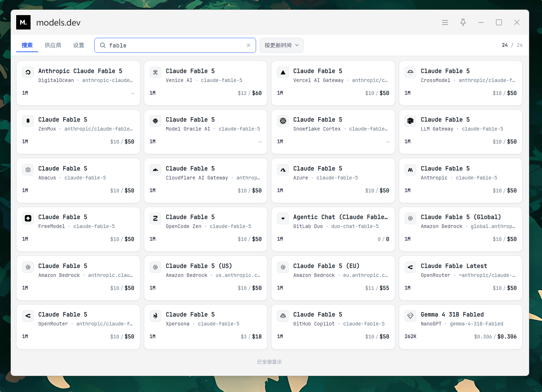Click the gemma-4-31B-Fabled model ID
The image size is (542, 392).
coord(477,324)
